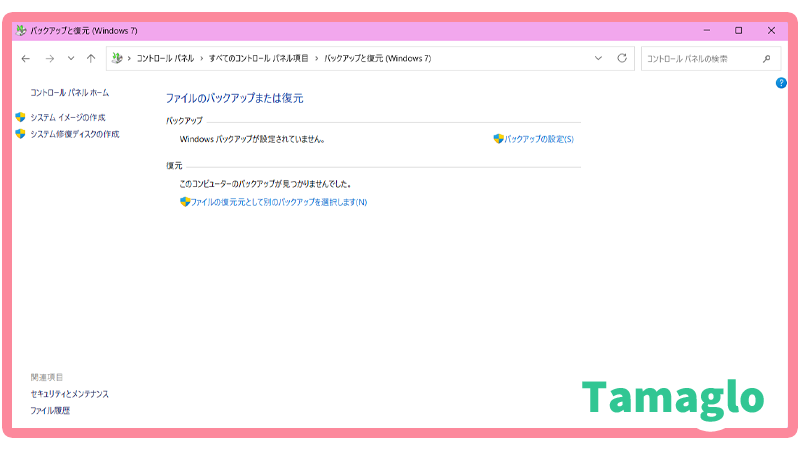The height and width of the screenshot is (450, 800).
Task: Expand the address bar history dropdown
Action: [x=599, y=59]
